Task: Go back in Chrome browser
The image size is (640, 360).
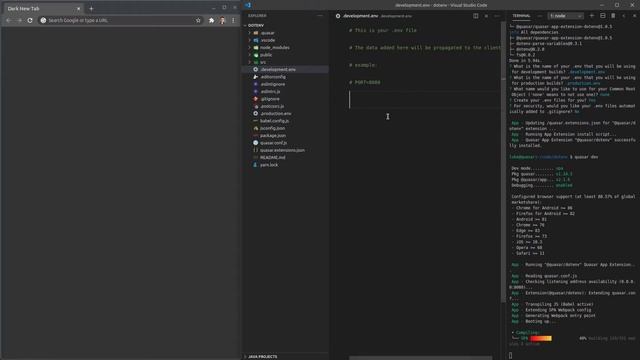Action: pyautogui.click(x=9, y=20)
